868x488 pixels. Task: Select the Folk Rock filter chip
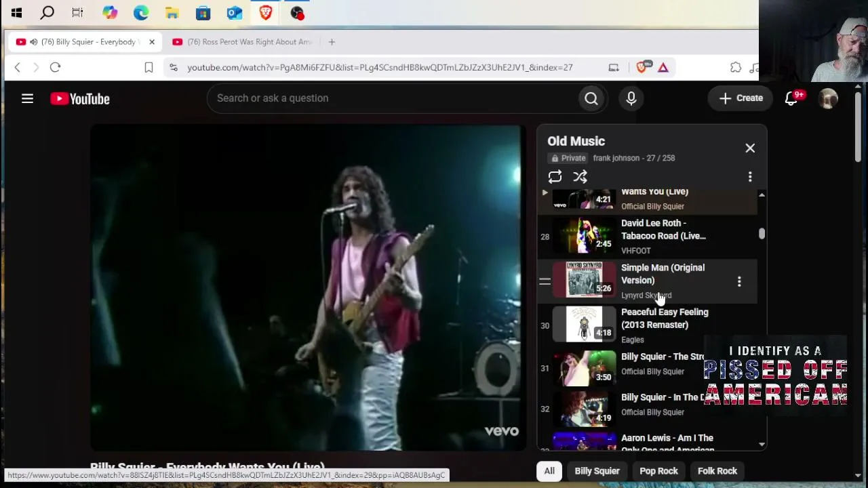(x=717, y=471)
